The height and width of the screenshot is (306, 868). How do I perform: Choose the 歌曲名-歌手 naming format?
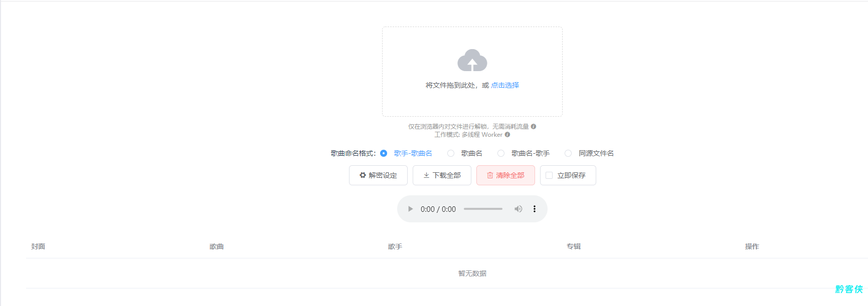click(x=524, y=153)
